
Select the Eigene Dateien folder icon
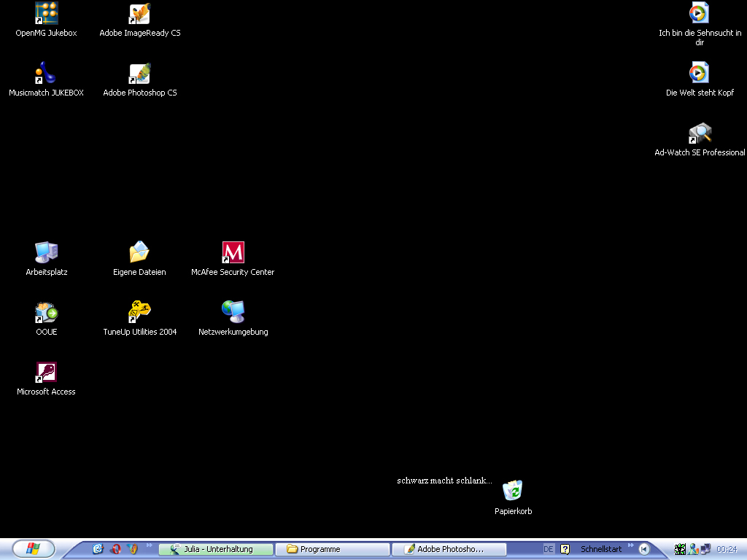point(139,254)
